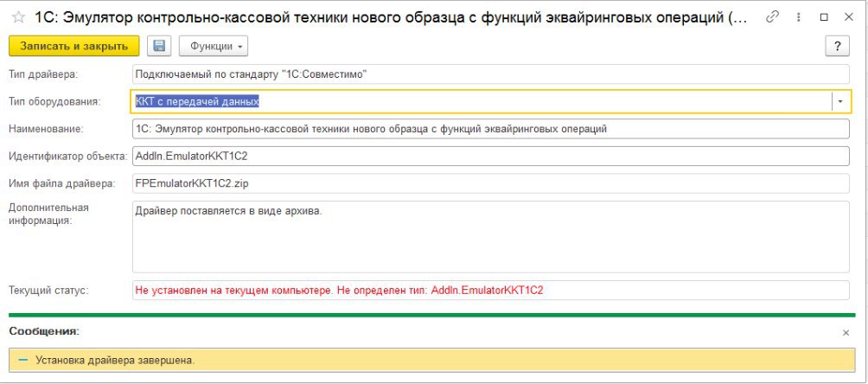
Task: Click the Дополнительная информация text area
Action: click(x=490, y=237)
